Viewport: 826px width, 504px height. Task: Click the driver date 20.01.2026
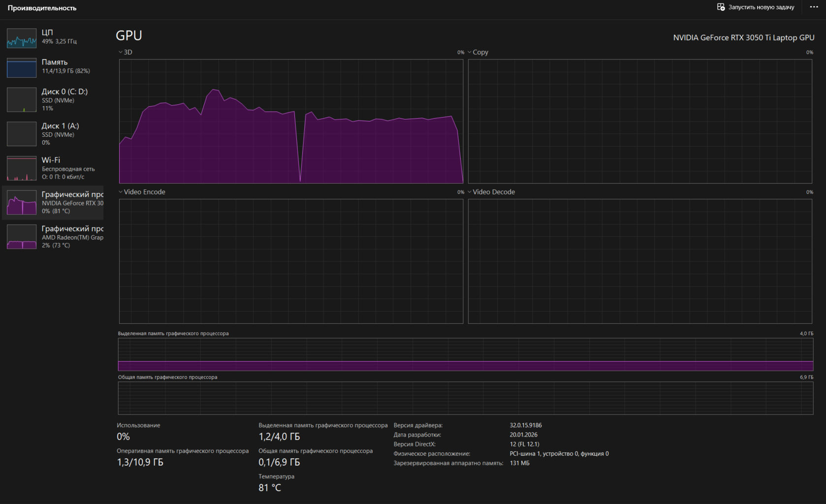pos(524,435)
